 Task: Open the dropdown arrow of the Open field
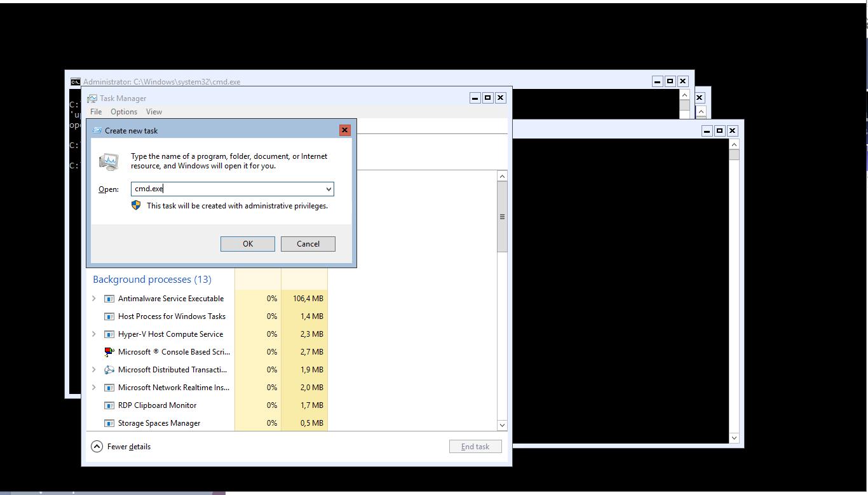pos(329,189)
